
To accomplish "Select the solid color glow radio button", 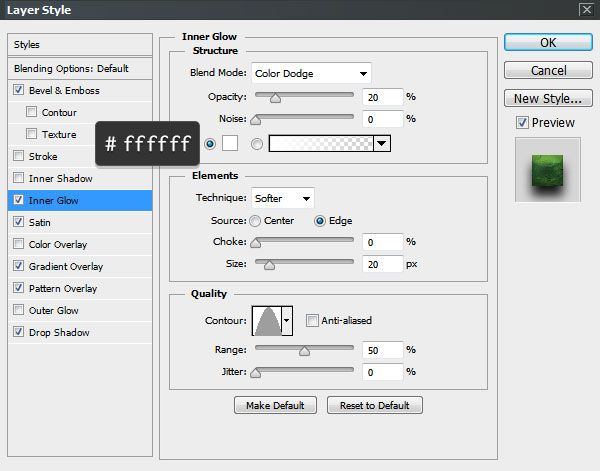I will tap(210, 144).
